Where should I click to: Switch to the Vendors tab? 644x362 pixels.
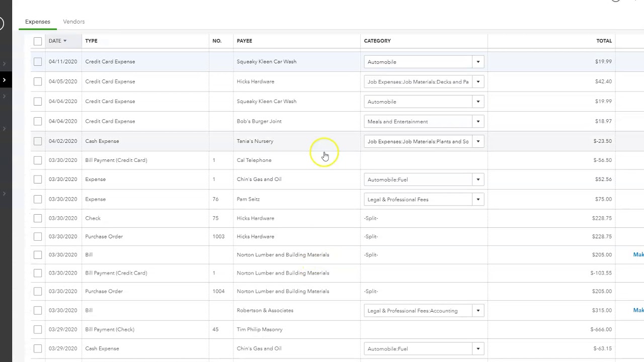pyautogui.click(x=73, y=22)
